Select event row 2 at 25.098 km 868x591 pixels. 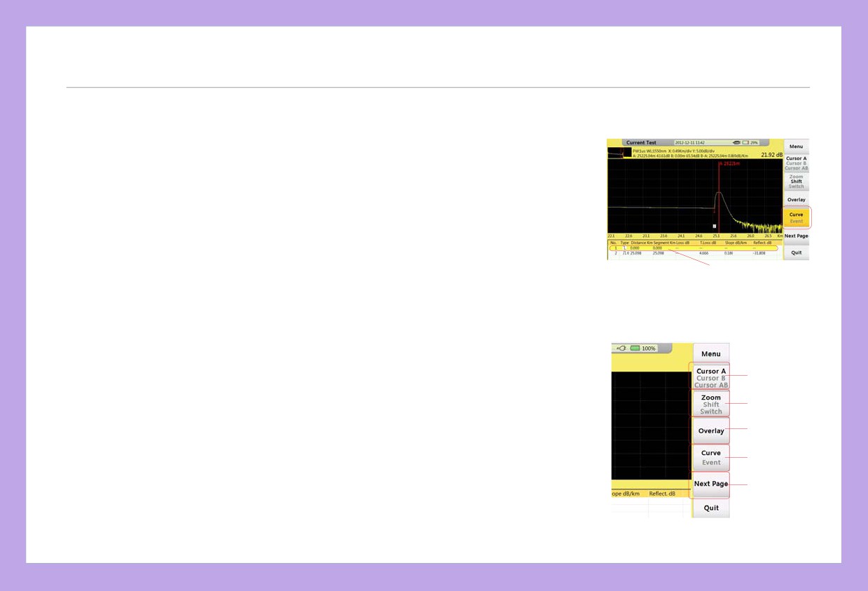tap(694, 253)
